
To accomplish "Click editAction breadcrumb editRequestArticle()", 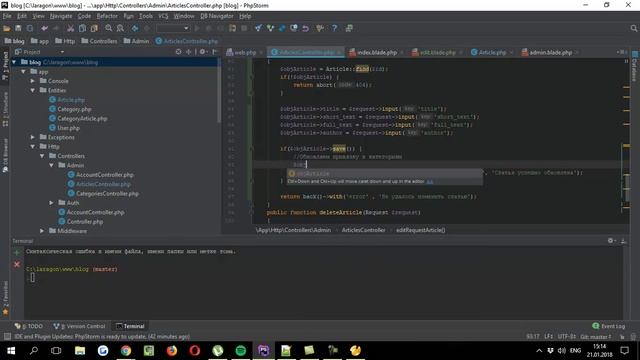I will pyautogui.click(x=420, y=230).
